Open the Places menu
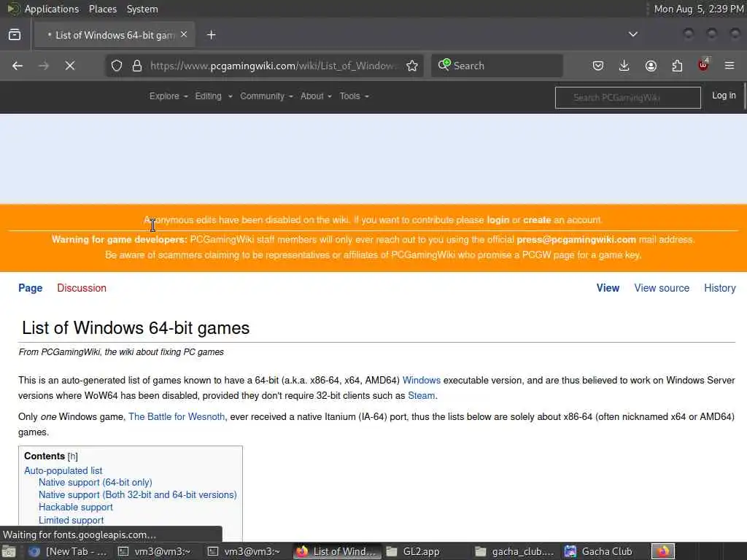 [102, 9]
